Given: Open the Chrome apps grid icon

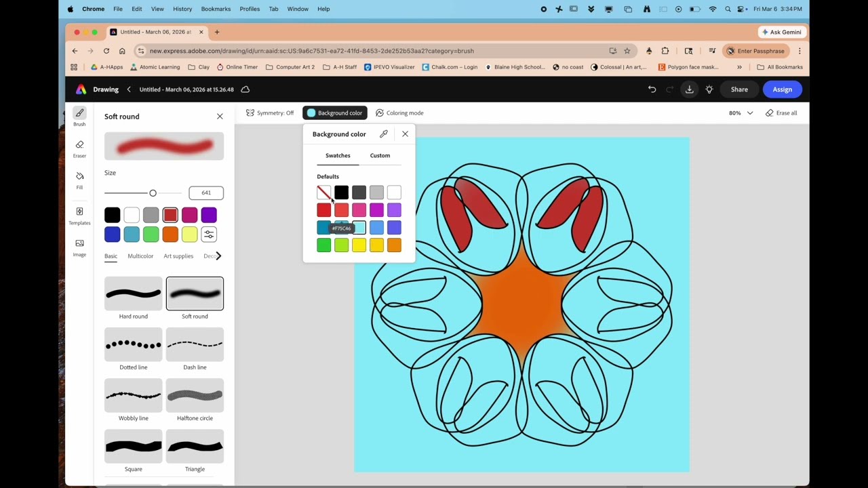Looking at the screenshot, I should (x=74, y=67).
